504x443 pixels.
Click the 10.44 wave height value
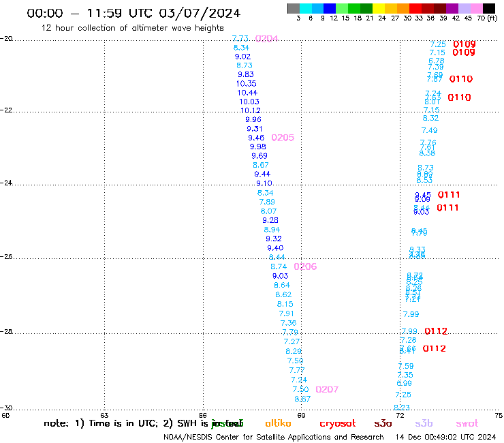247,93
